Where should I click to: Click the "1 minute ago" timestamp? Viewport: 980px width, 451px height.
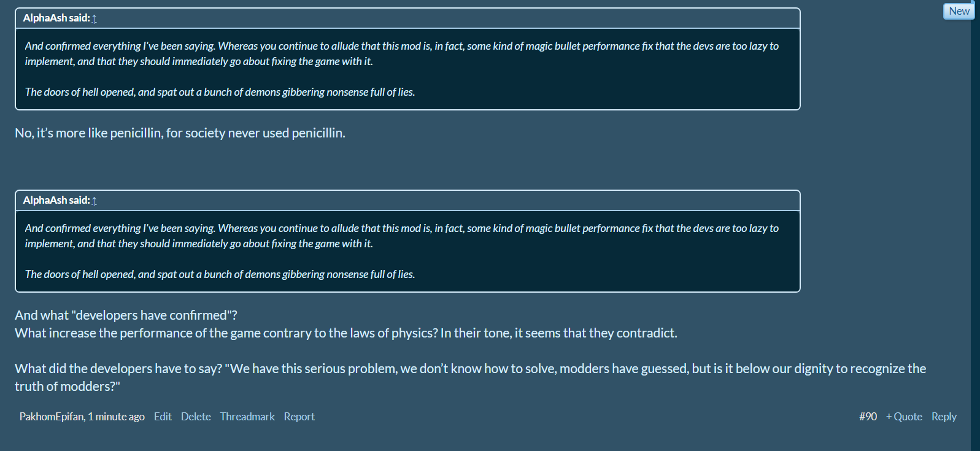point(117,417)
